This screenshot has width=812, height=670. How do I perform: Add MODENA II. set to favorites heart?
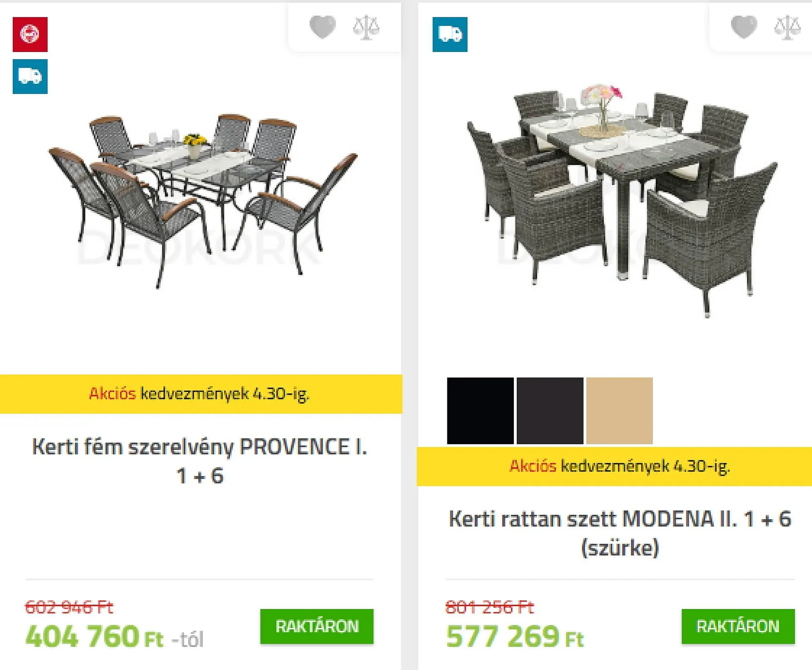pos(744,27)
